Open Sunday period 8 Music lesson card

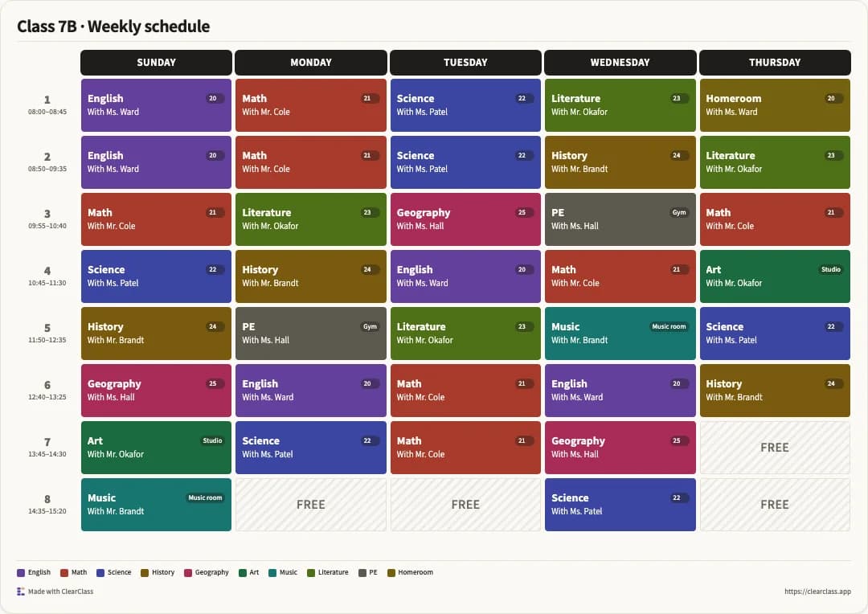(156, 505)
